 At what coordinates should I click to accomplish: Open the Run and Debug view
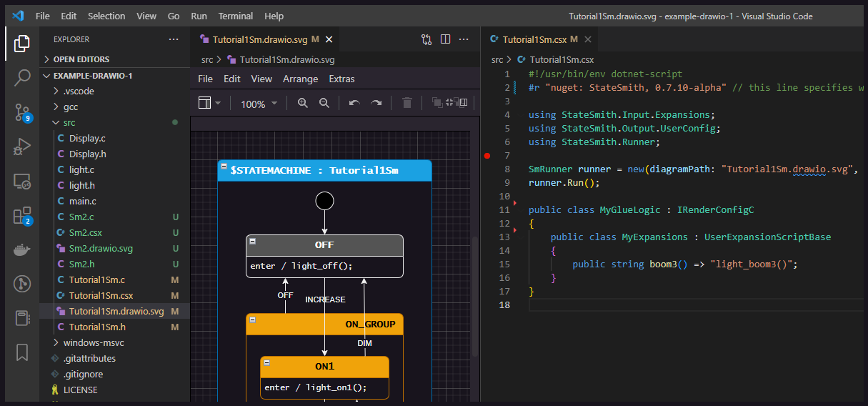tap(22, 147)
